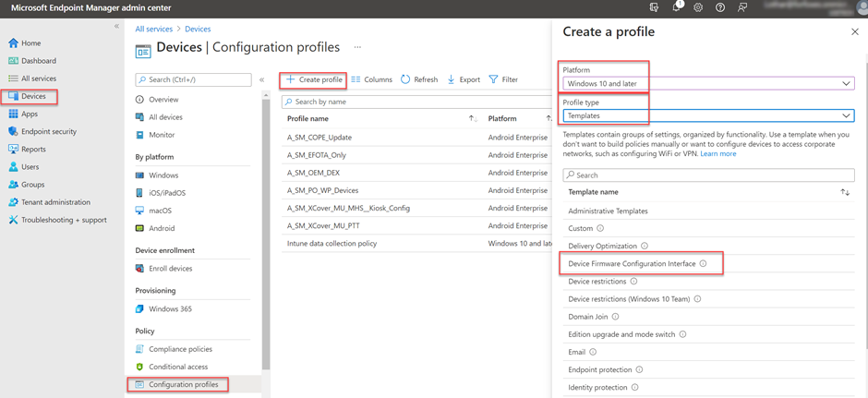Open A_SM_COPE_Update profile
This screenshot has width=868, height=398.
[x=319, y=138]
